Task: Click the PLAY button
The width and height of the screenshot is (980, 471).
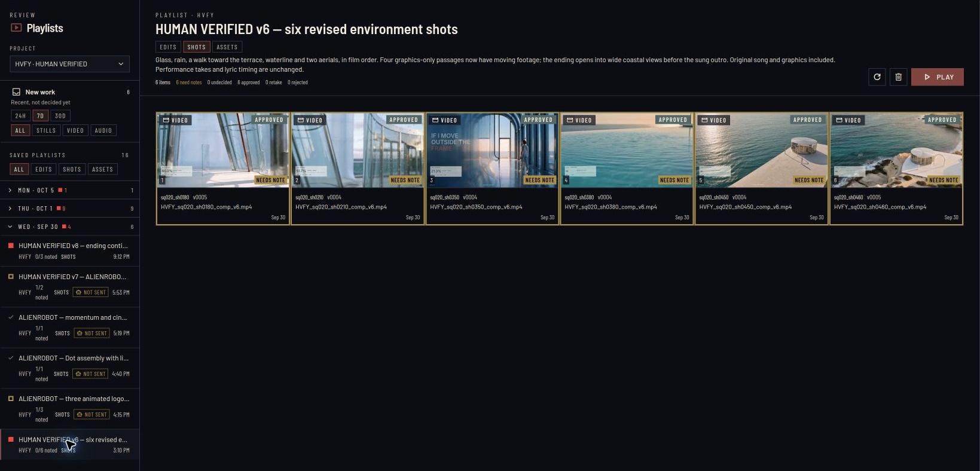Action: pyautogui.click(x=938, y=77)
